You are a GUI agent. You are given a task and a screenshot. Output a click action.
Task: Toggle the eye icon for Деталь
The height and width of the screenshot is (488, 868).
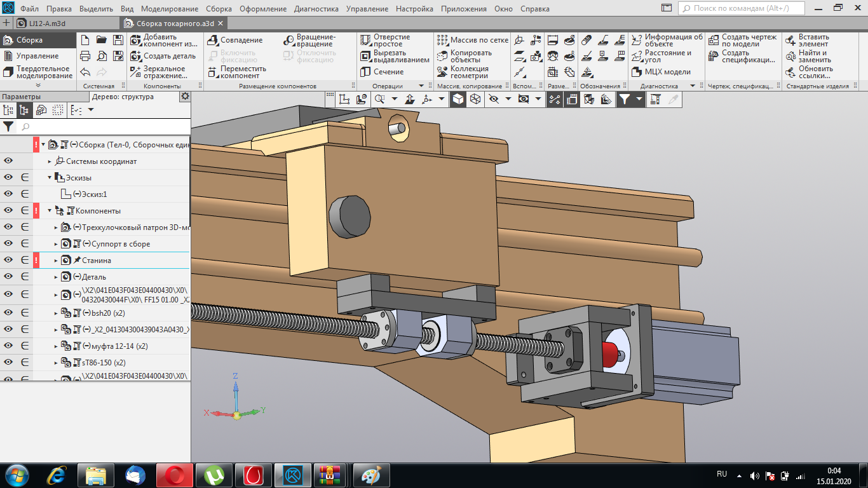click(9, 277)
